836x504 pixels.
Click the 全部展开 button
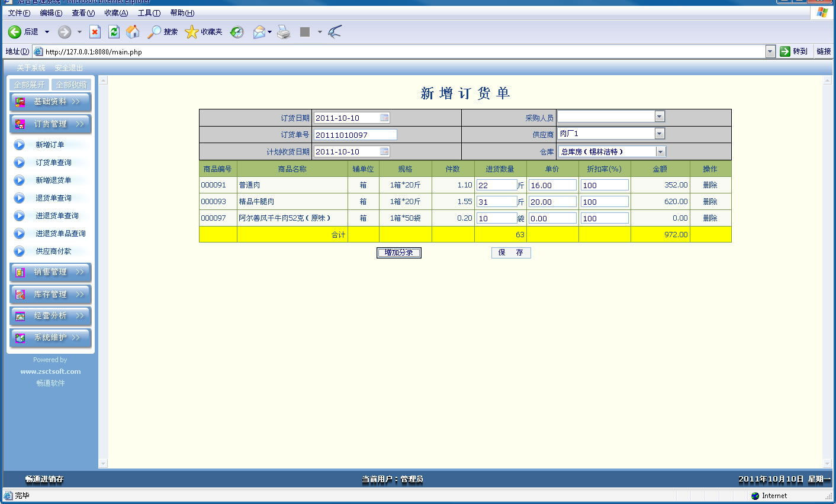pyautogui.click(x=29, y=85)
